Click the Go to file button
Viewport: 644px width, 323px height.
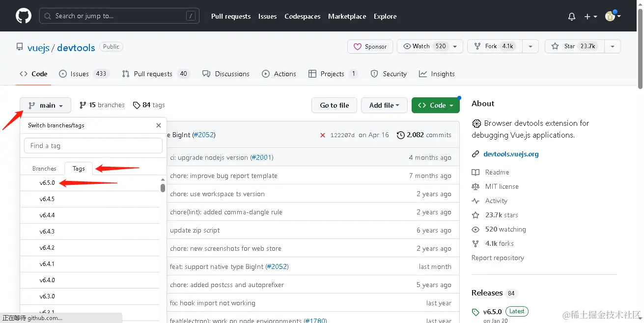click(x=335, y=105)
